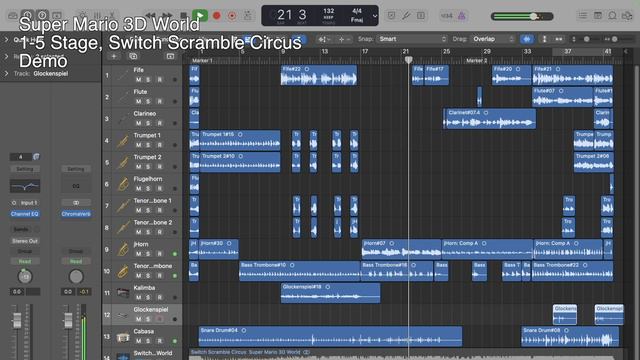
Task: Open the Input 1 slot on channel strip
Action: click(29, 203)
